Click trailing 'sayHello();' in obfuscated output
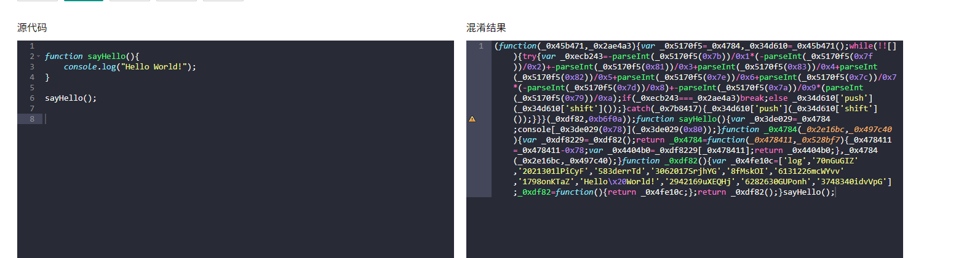Image resolution: width=980 pixels, height=258 pixels. click(x=809, y=192)
